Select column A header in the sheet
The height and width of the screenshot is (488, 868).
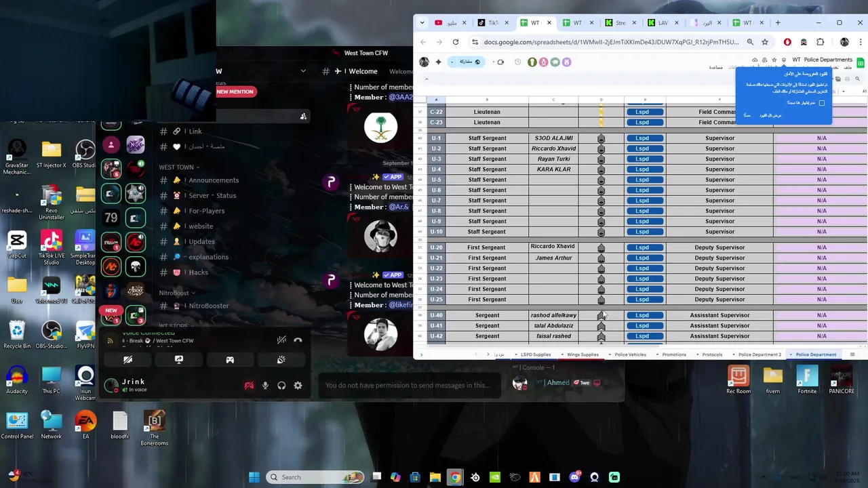(436, 100)
